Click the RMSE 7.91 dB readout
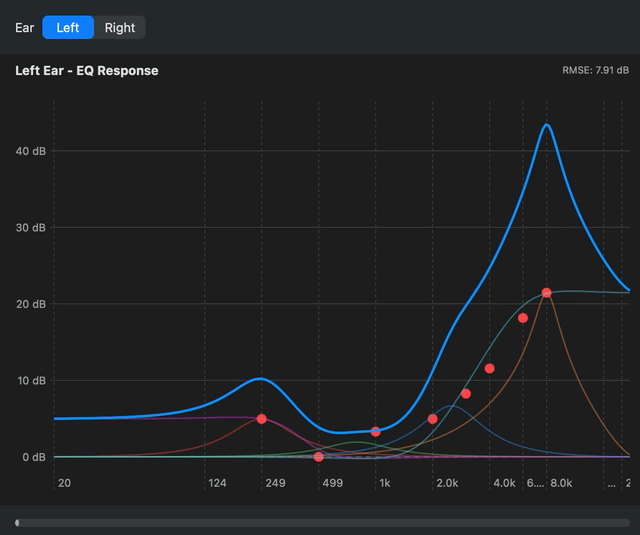Screen dimensions: 640x535 coord(596,71)
